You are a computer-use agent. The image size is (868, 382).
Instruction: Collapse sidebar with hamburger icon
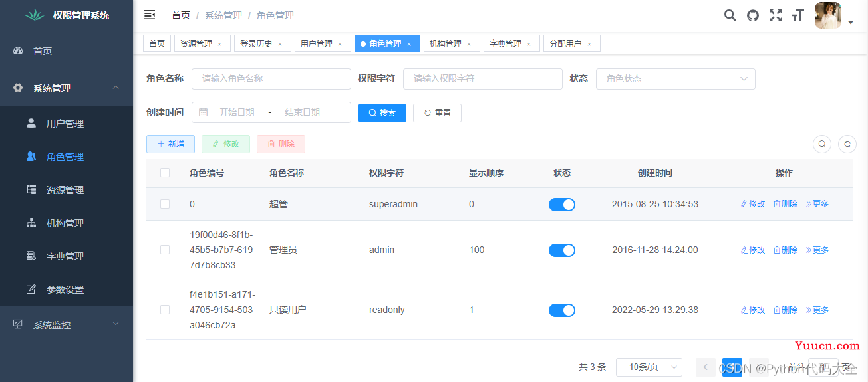point(150,15)
